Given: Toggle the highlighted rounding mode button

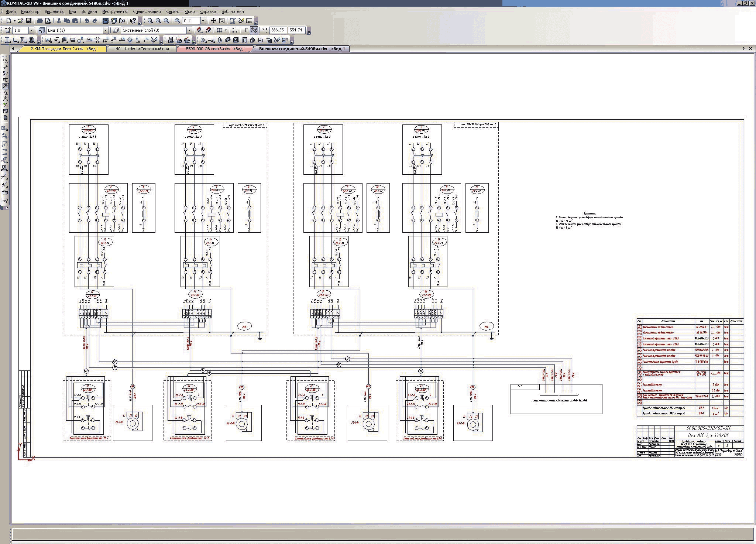Looking at the screenshot, I should (254, 30).
